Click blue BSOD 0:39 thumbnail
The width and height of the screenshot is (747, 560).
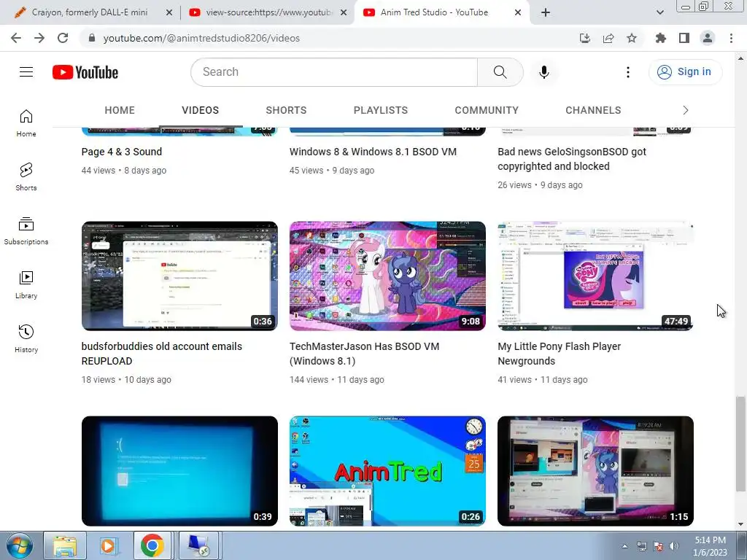point(179,471)
